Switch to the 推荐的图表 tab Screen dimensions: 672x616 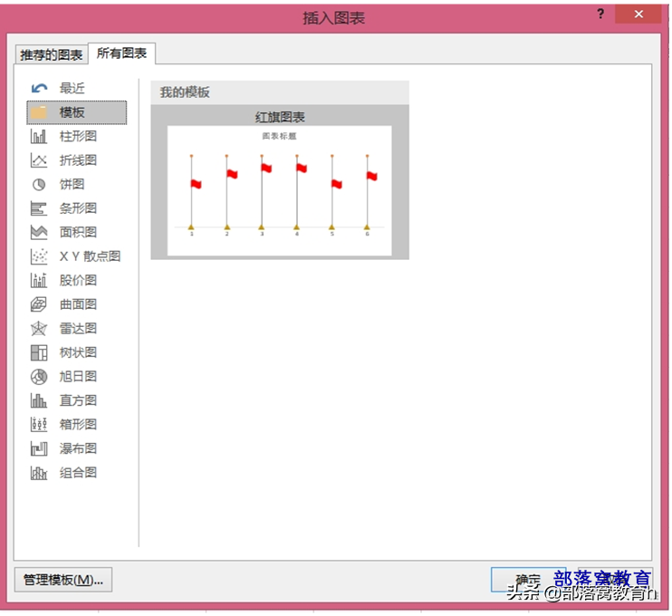point(51,55)
